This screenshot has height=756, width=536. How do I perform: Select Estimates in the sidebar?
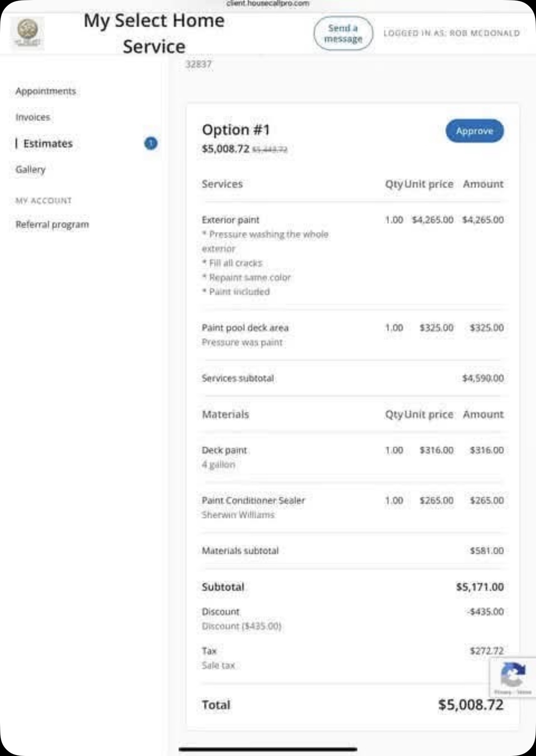click(x=48, y=143)
